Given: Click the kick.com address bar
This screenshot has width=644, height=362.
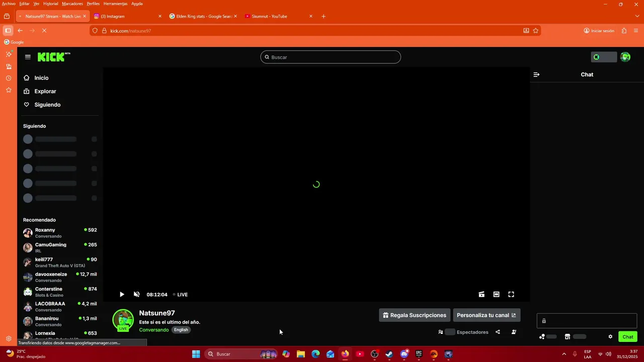Looking at the screenshot, I should [x=314, y=31].
